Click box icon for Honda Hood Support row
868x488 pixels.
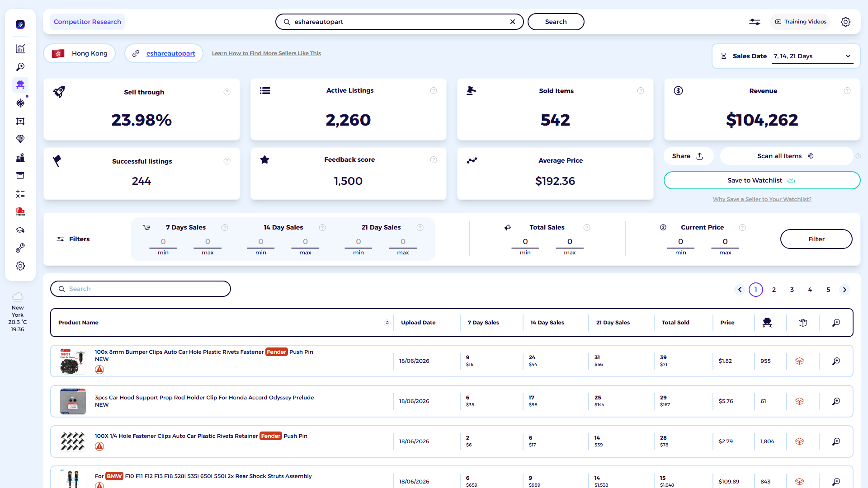pyautogui.click(x=799, y=401)
